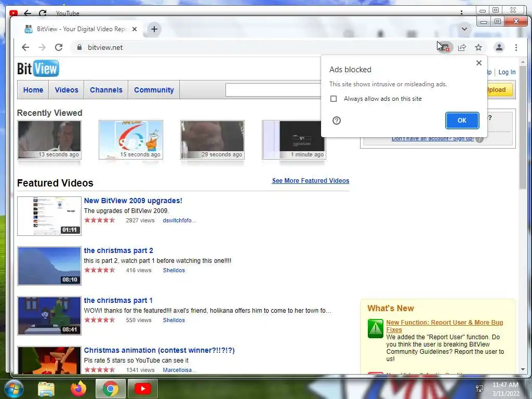Open the 08:41 video thumbnail

[x=49, y=316]
